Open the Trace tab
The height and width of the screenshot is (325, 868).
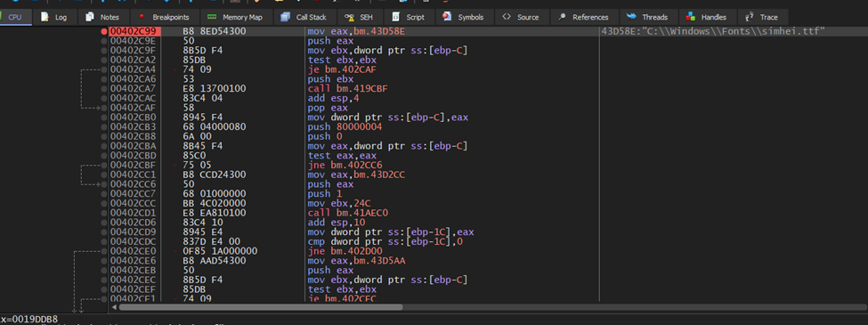[762, 17]
